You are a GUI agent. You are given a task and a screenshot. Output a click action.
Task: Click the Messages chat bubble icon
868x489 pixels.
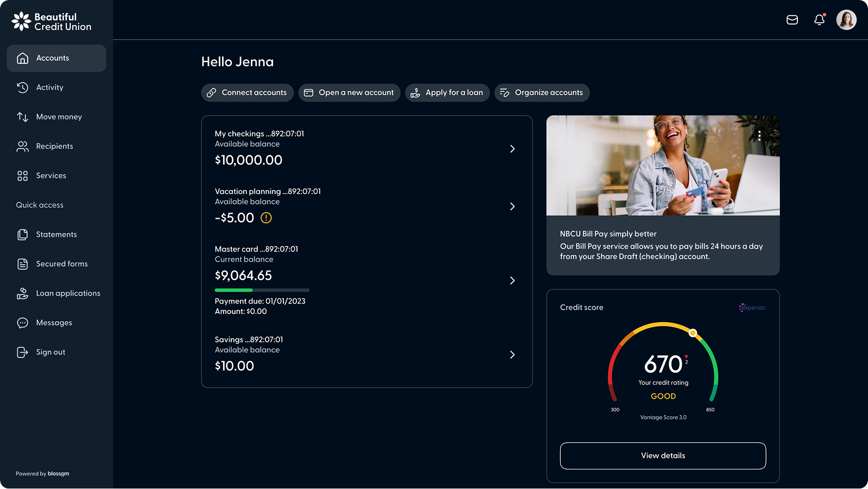pyautogui.click(x=22, y=323)
